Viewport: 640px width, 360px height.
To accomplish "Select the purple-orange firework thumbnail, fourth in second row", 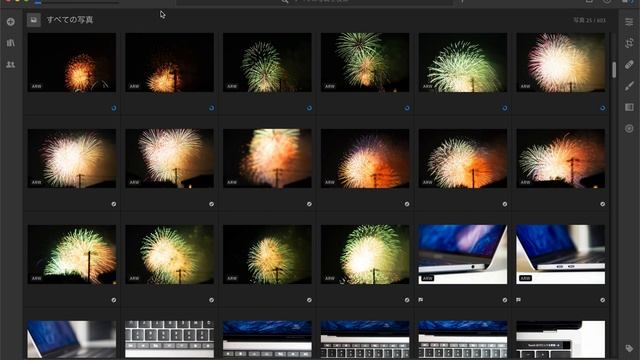I will (x=365, y=158).
